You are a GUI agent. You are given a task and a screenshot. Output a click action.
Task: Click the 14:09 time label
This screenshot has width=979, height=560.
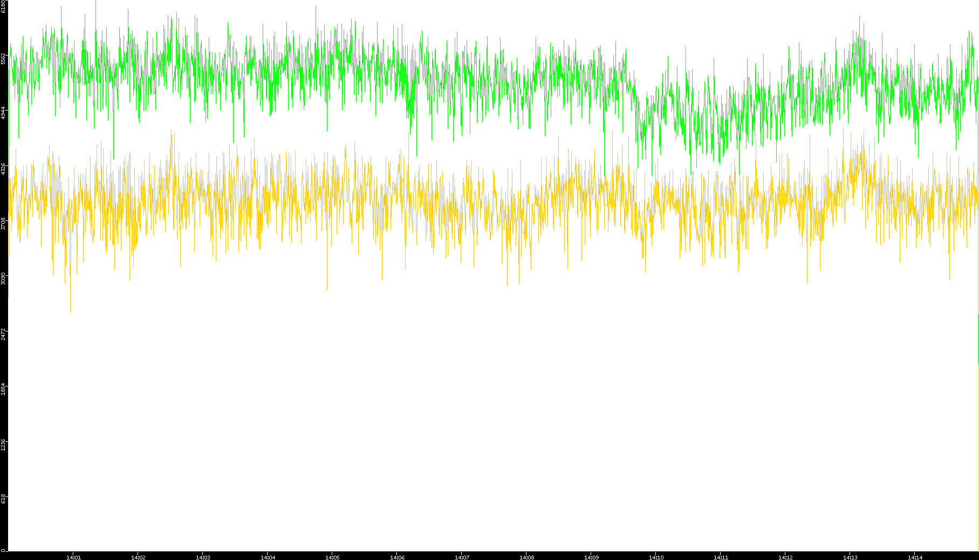591,557
